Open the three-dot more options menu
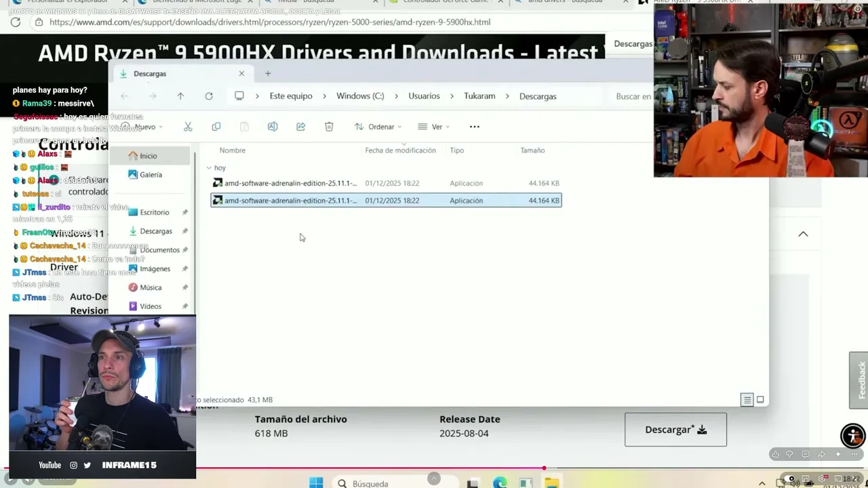868x488 pixels. point(475,127)
